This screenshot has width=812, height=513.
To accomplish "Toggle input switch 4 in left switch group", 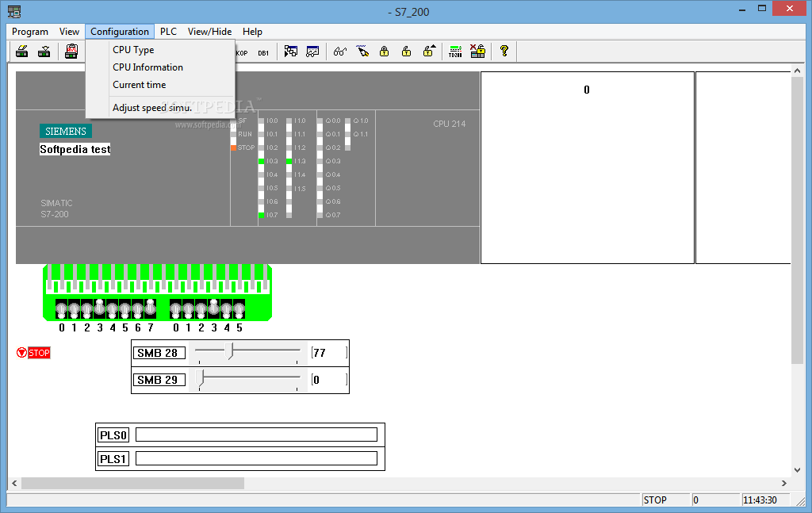I will click(x=113, y=309).
